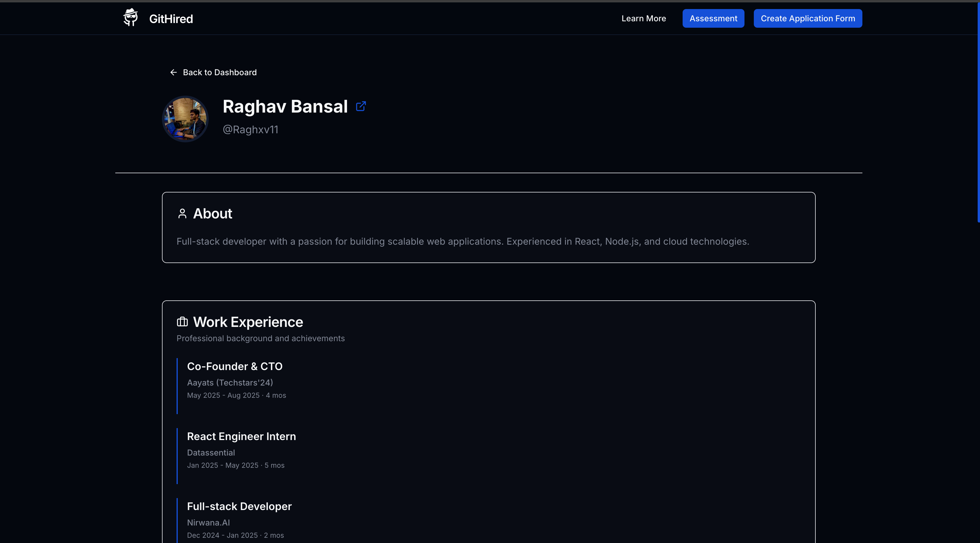Select the React Engineer Intern entry

241,436
